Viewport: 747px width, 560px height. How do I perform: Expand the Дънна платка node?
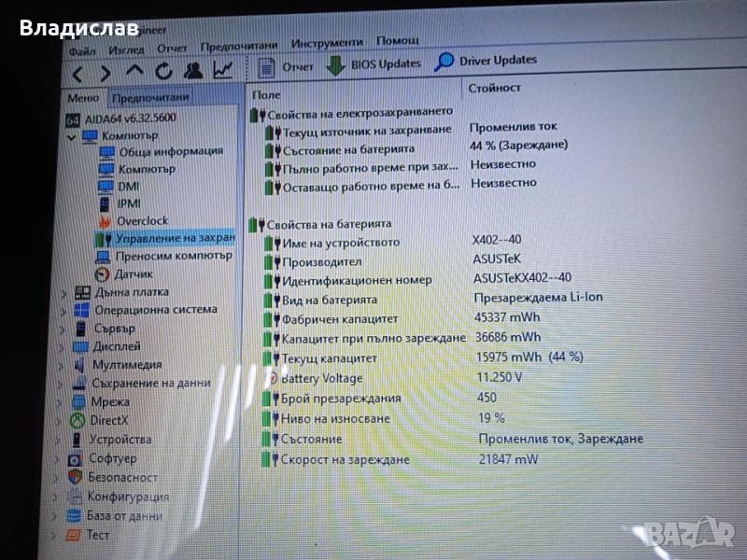tap(63, 294)
